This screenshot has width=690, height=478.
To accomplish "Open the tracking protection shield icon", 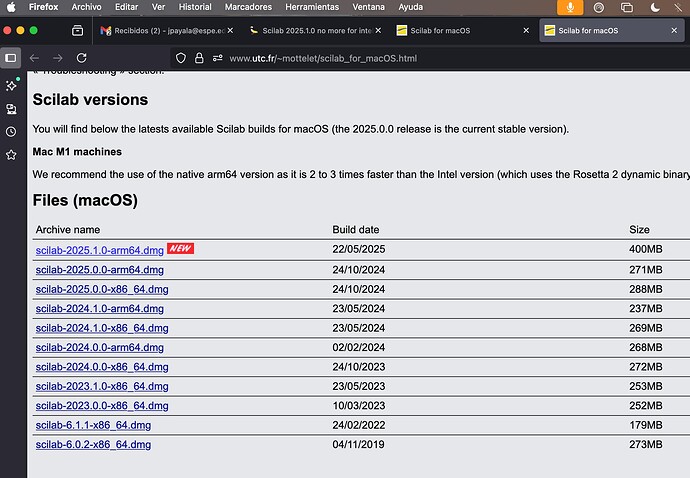I will 181,58.
